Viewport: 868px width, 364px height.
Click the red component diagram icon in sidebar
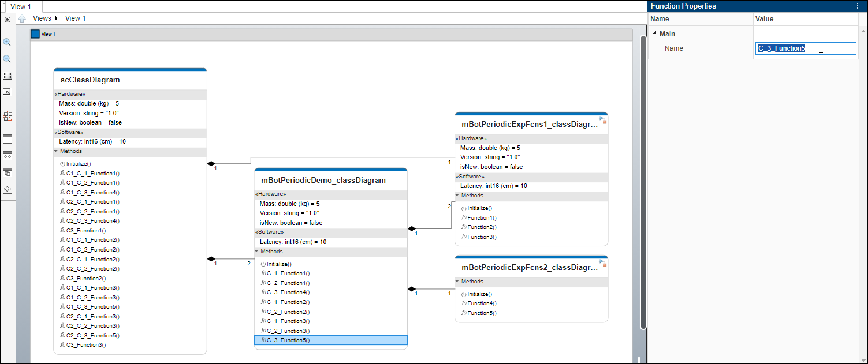pyautogui.click(x=8, y=116)
